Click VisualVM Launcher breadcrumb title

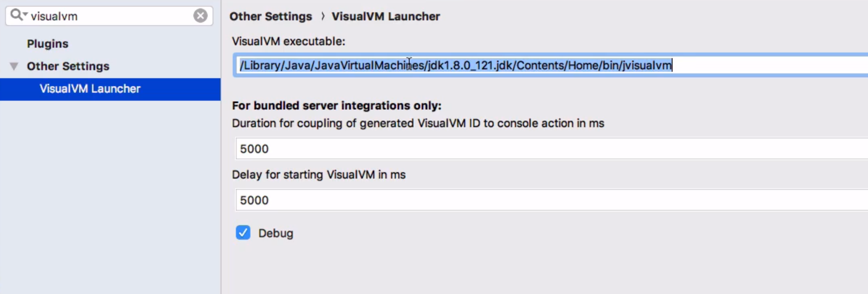pyautogui.click(x=385, y=17)
